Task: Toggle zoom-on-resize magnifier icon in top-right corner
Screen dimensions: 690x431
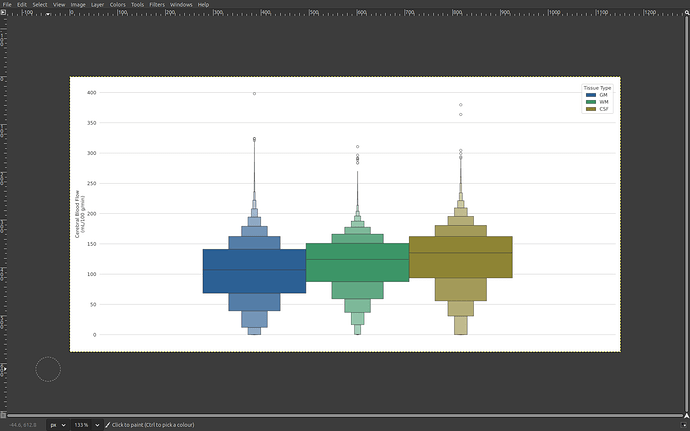Action: pos(686,12)
